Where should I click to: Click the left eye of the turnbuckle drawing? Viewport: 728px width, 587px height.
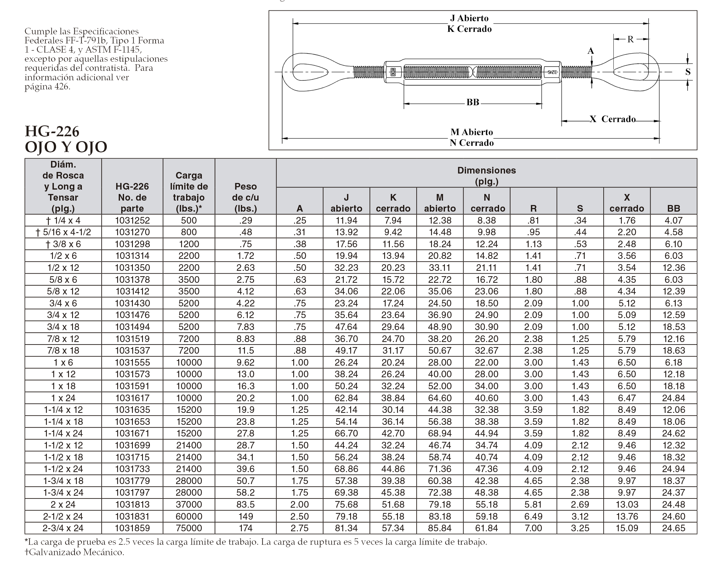coord(310,72)
